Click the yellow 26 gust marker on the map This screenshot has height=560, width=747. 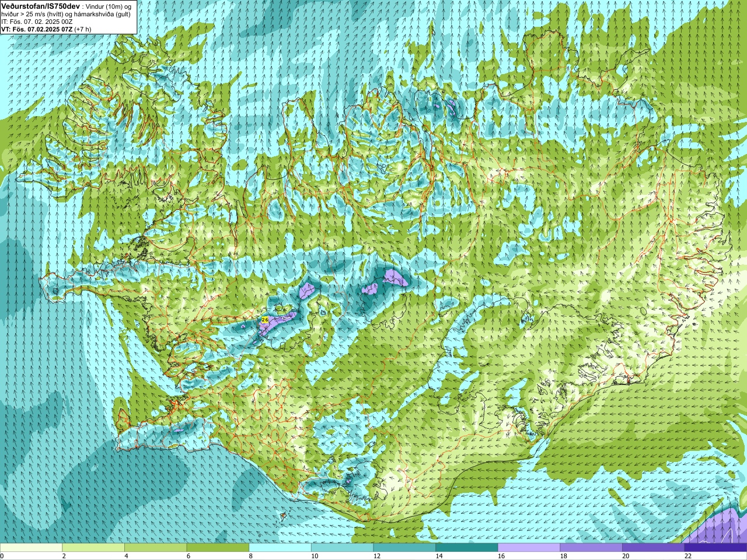(265, 320)
